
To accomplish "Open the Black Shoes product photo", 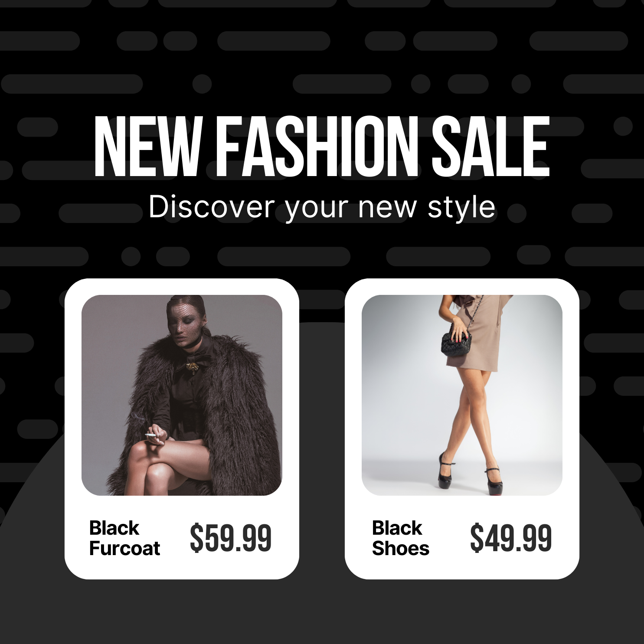I will click(x=462, y=395).
